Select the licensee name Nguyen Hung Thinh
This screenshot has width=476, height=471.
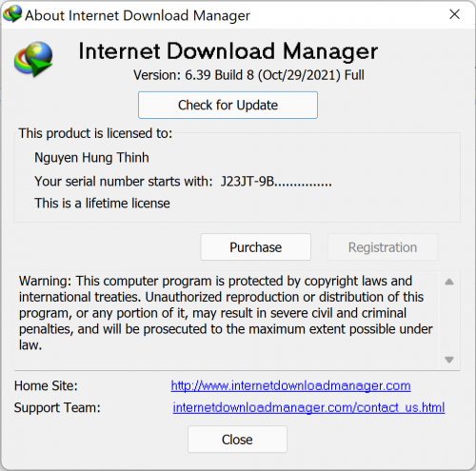pyautogui.click(x=91, y=158)
